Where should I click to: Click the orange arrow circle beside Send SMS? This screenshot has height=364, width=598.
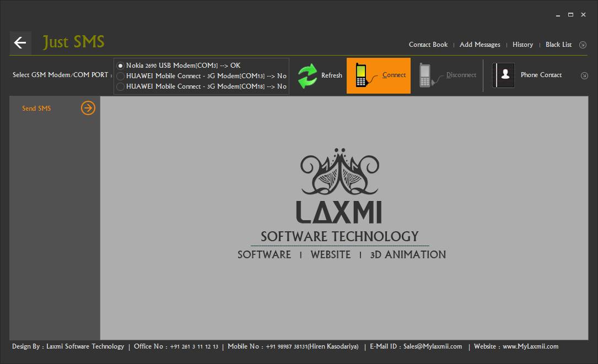(88, 108)
